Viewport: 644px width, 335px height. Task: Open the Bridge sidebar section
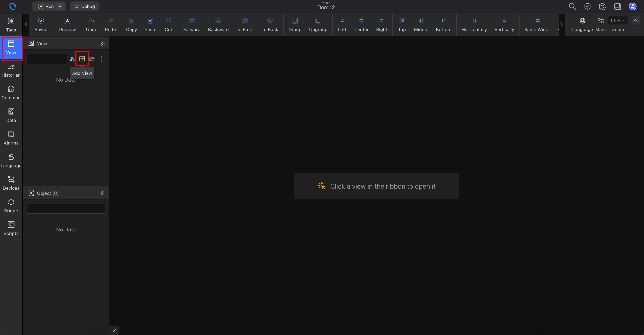pyautogui.click(x=11, y=206)
